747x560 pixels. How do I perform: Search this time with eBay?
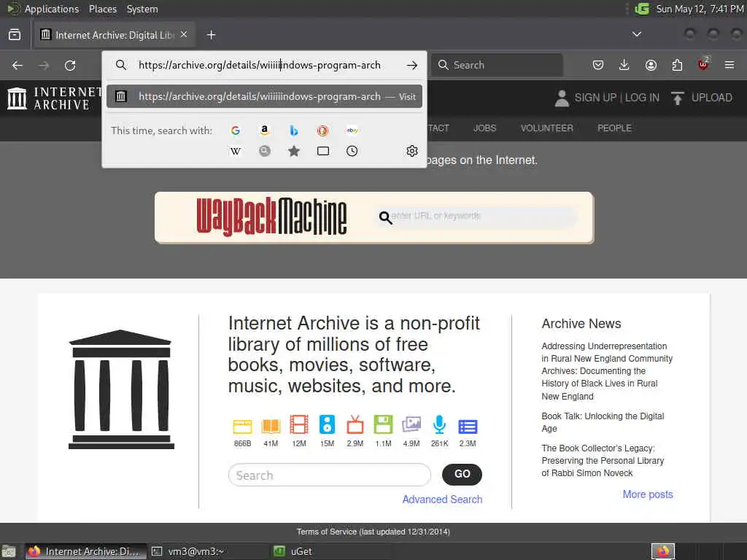click(x=352, y=131)
